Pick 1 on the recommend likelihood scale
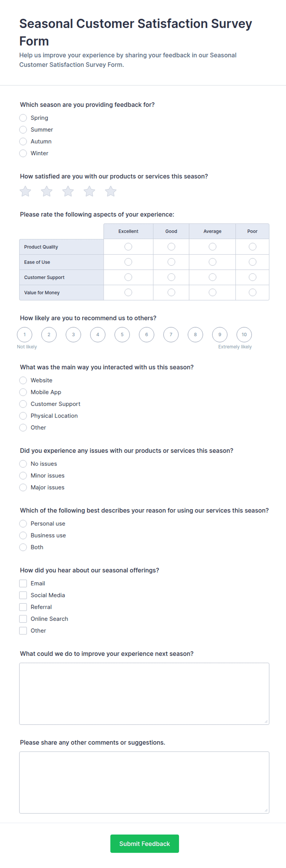 click(x=25, y=335)
